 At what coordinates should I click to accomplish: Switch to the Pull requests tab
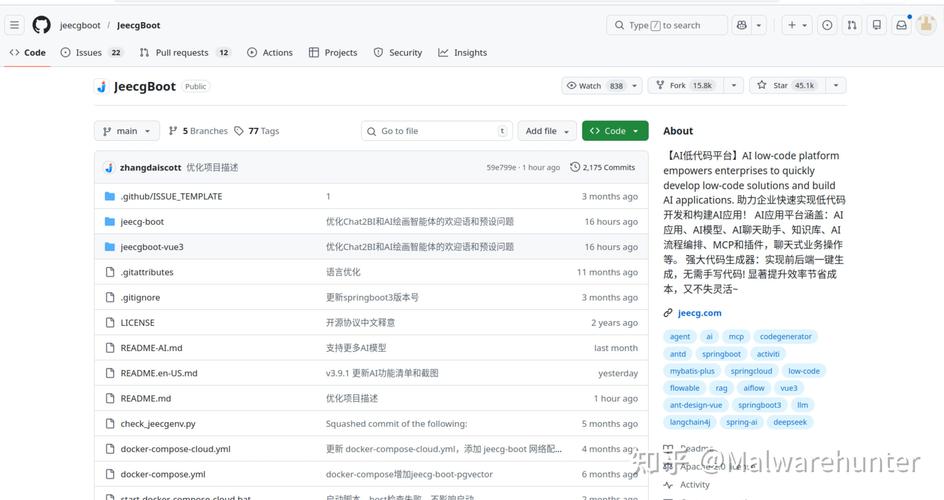(x=185, y=52)
